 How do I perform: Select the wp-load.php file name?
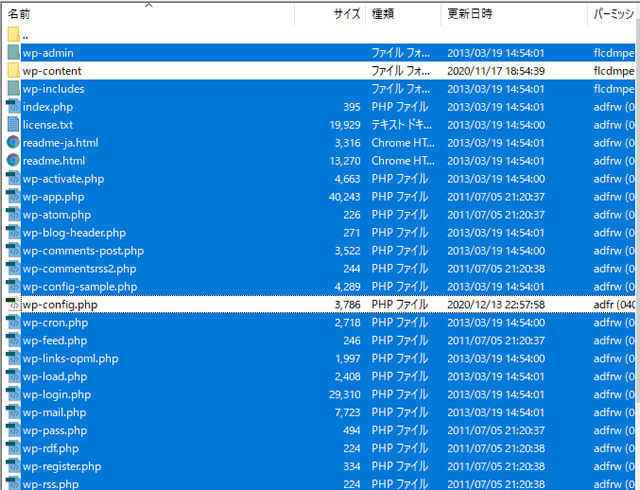(x=55, y=376)
